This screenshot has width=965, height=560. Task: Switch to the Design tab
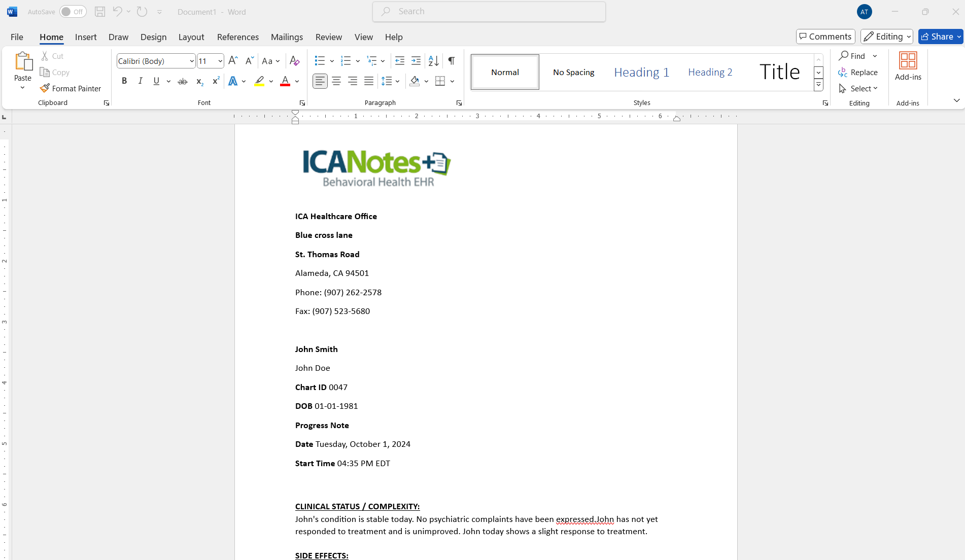(153, 37)
